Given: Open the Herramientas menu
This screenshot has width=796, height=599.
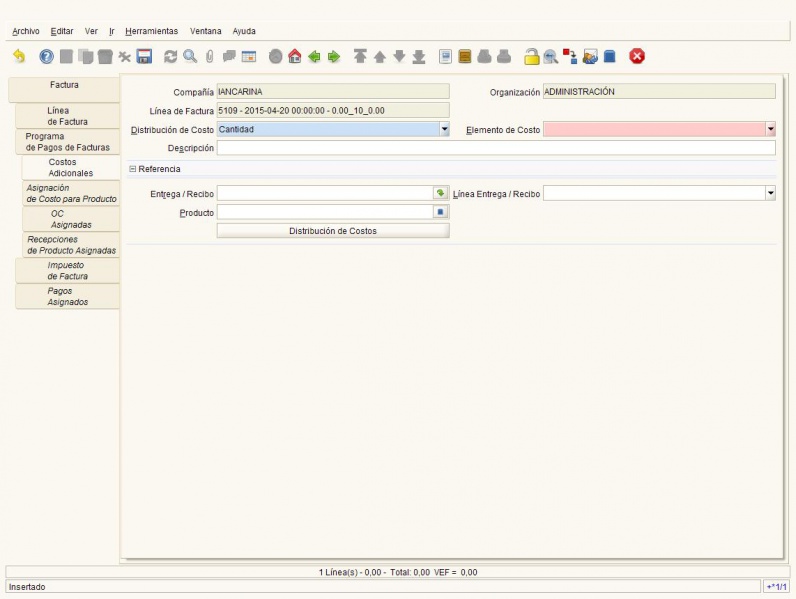Looking at the screenshot, I should 152,31.
